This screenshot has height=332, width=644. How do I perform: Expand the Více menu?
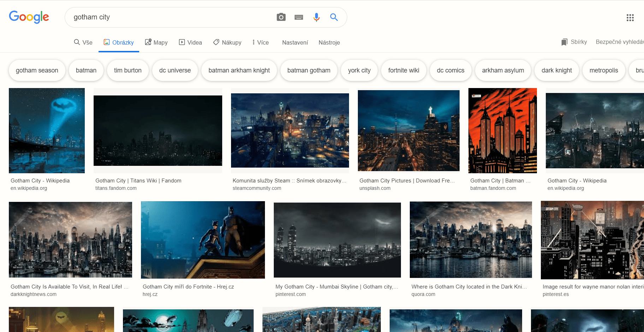click(260, 42)
